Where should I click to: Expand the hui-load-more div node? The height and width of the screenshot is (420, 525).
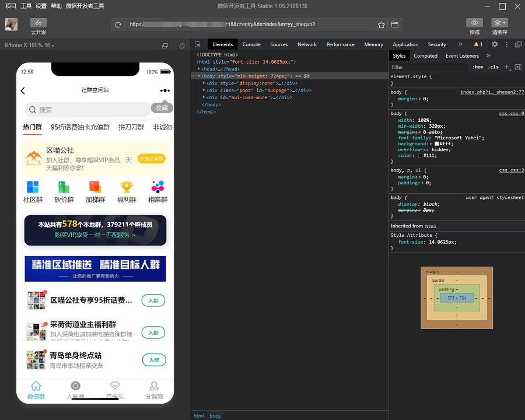point(204,97)
